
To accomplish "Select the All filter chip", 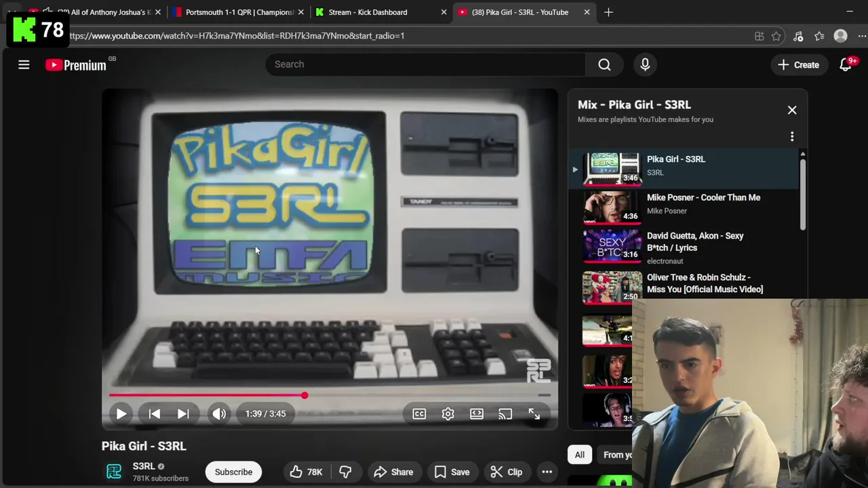I will click(580, 455).
